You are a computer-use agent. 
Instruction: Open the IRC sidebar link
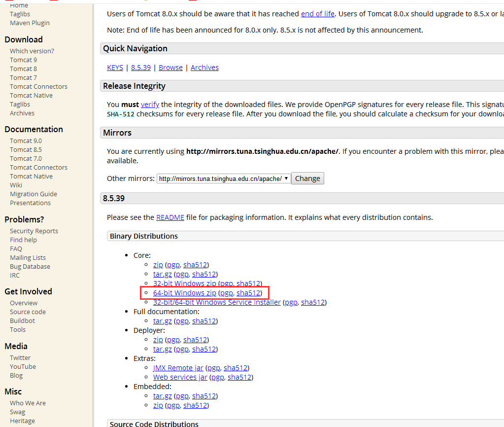point(15,276)
